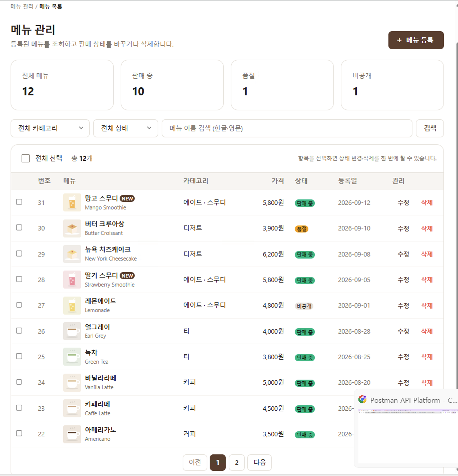This screenshot has width=458, height=476.
Task: Click the Green Tea cup thumbnail
Action: click(x=72, y=357)
